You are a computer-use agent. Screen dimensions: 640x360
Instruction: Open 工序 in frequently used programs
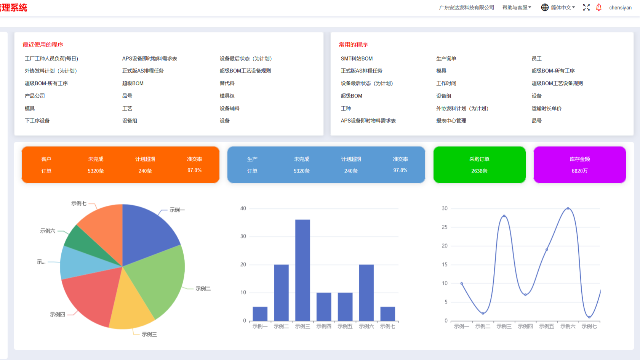coord(345,108)
